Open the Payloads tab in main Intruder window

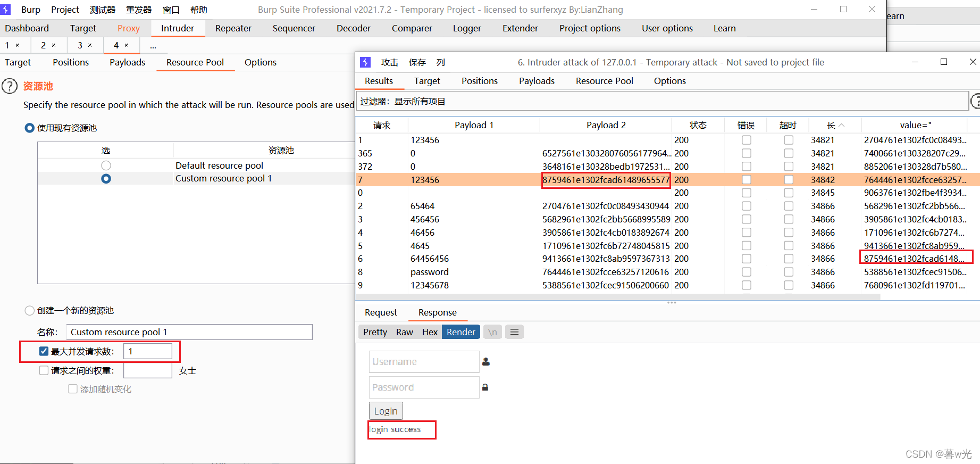click(x=127, y=62)
